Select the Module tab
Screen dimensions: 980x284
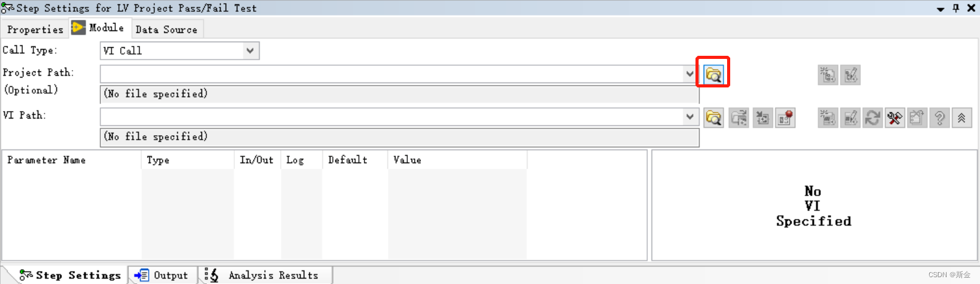click(x=99, y=28)
